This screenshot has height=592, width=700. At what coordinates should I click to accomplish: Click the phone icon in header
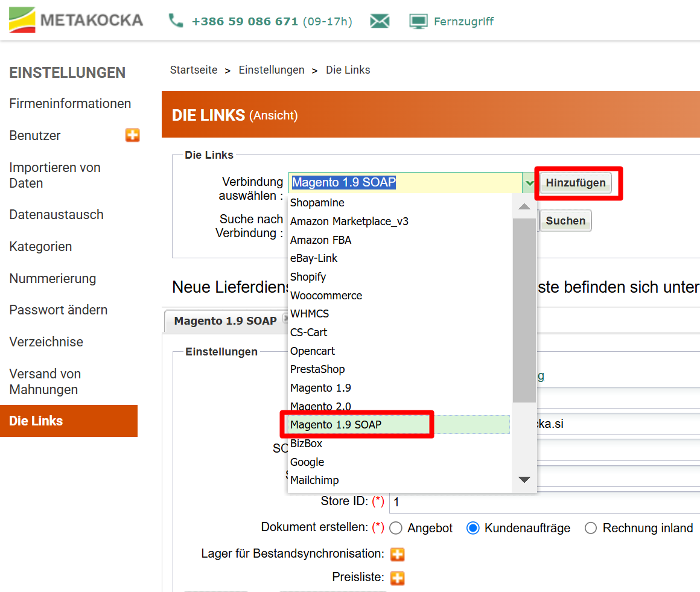pos(176,21)
